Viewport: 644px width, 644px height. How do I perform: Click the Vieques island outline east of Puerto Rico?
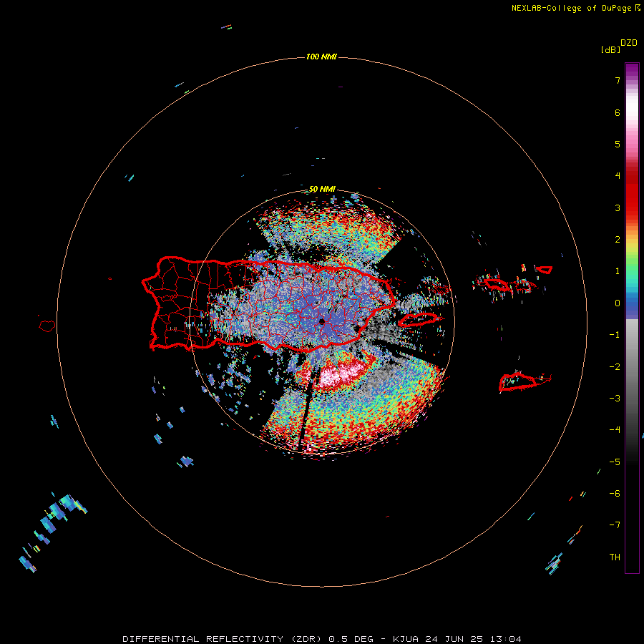[x=419, y=319]
